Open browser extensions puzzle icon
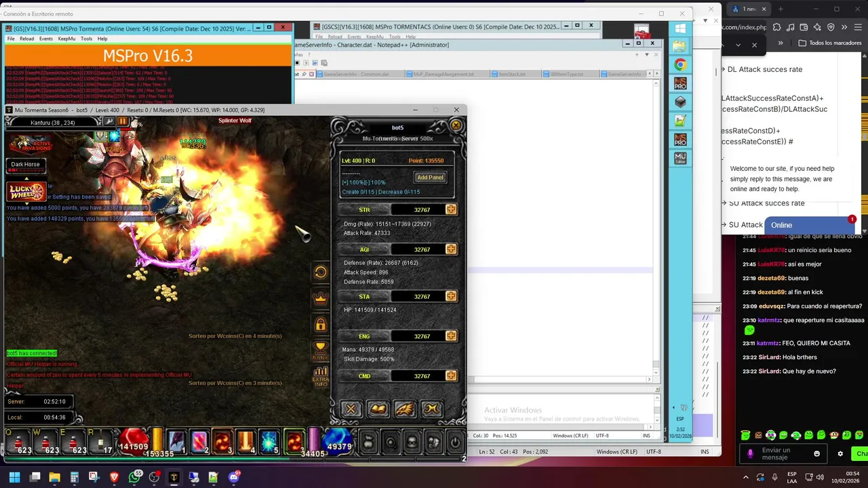This screenshot has width=868, height=488. coord(776,27)
